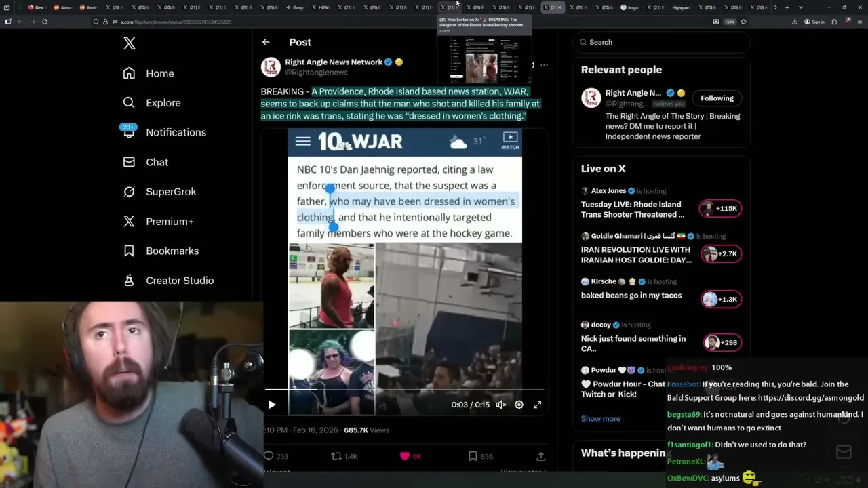The height and width of the screenshot is (488, 868).
Task: Click the X search input field
Action: [x=662, y=42]
